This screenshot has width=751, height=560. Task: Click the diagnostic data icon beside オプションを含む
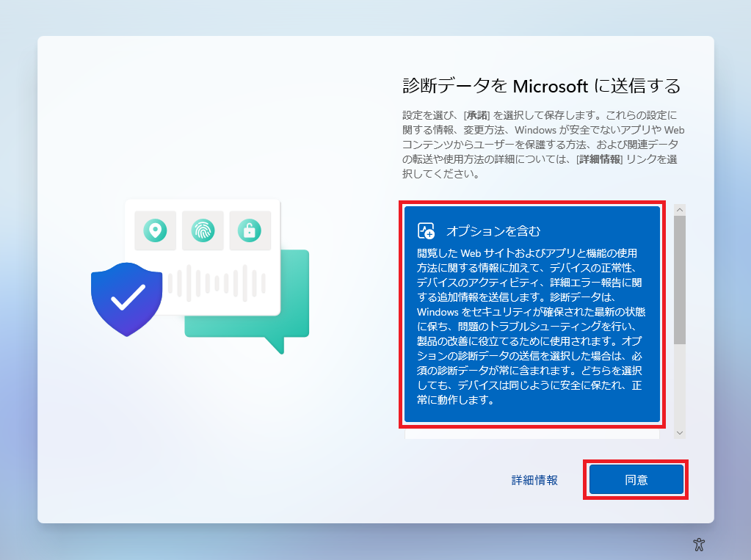pyautogui.click(x=426, y=231)
